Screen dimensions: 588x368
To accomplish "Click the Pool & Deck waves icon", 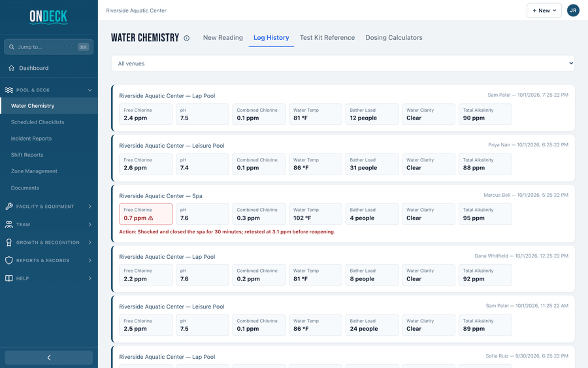I will click(9, 90).
